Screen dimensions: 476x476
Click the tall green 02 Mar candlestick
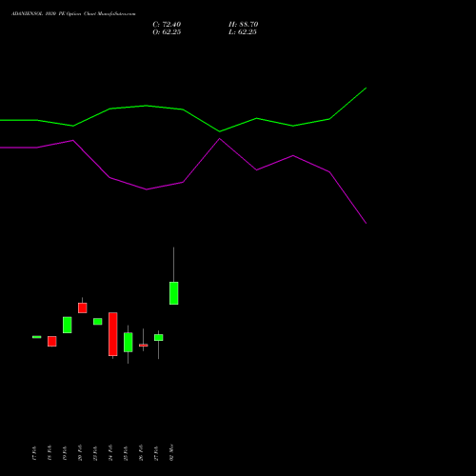(x=173, y=293)
